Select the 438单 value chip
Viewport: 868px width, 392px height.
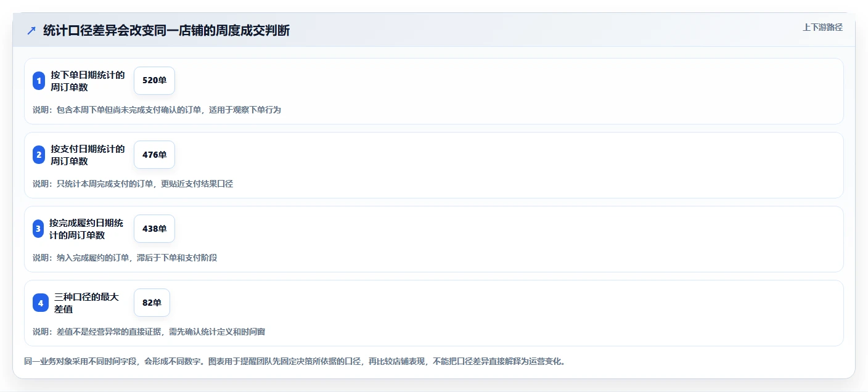(x=154, y=229)
